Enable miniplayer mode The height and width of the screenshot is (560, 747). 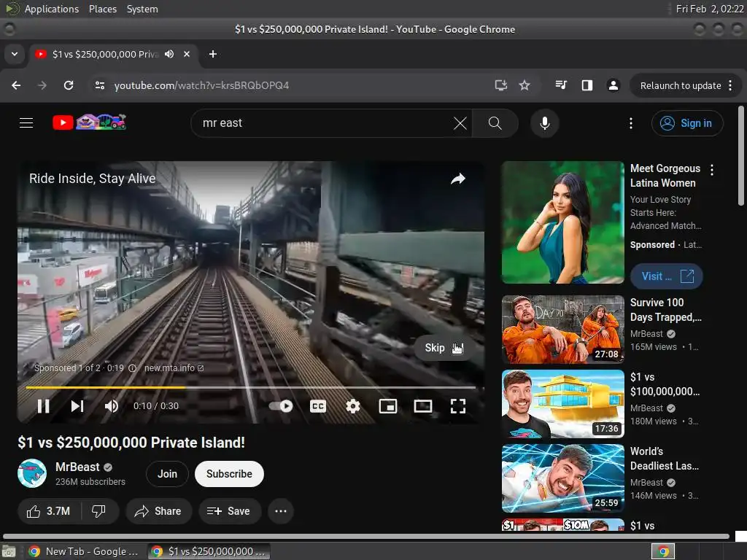(388, 406)
